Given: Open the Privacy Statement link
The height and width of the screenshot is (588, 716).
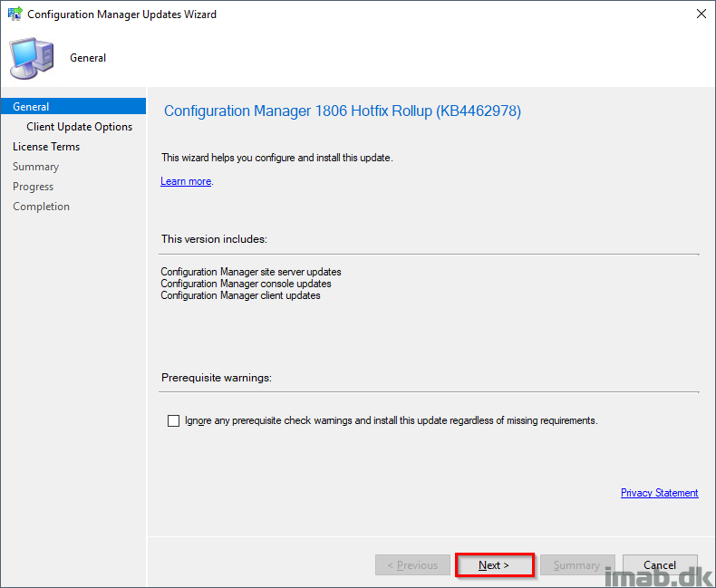Looking at the screenshot, I should point(660,493).
